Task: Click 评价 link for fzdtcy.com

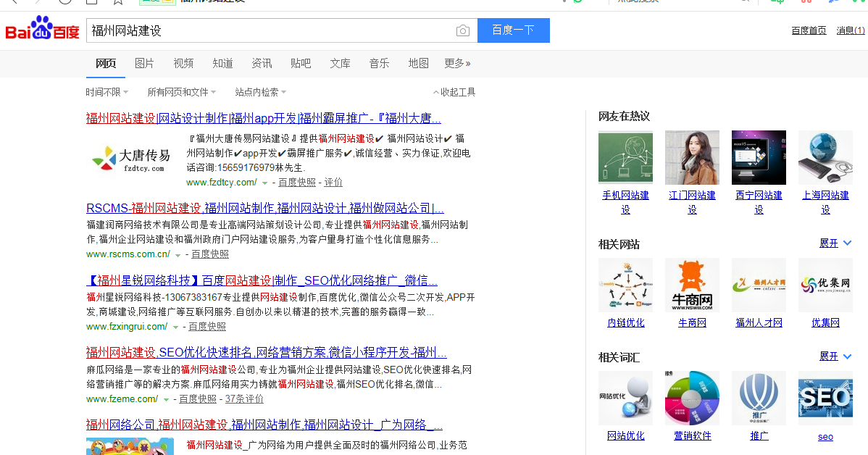Action: point(333,182)
